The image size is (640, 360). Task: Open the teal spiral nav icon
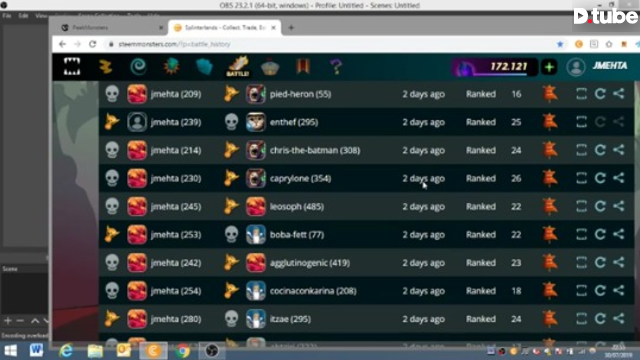tap(138, 66)
